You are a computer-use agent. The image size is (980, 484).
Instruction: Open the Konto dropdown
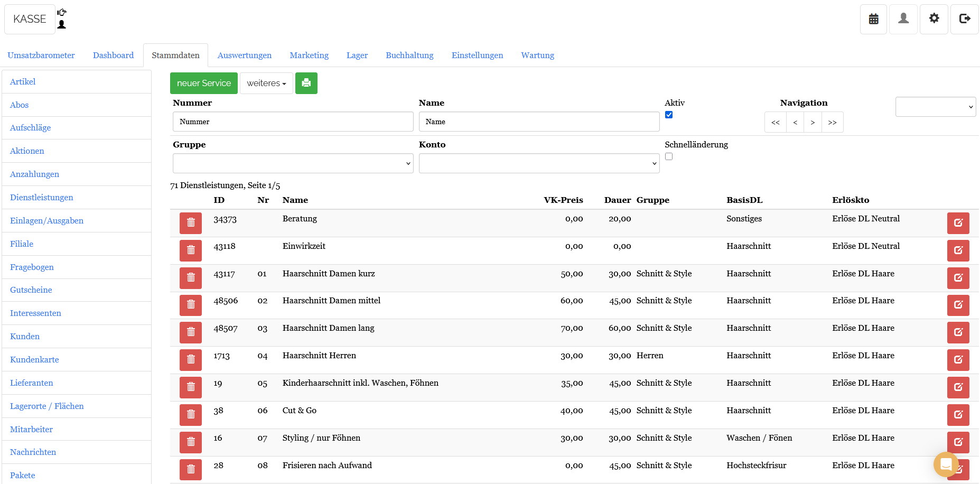pos(539,163)
